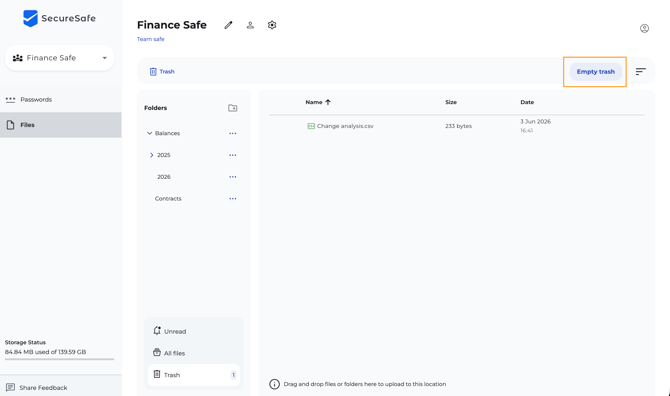This screenshot has width=670, height=396.
Task: Select Trash in the folders panel
Action: (194, 375)
